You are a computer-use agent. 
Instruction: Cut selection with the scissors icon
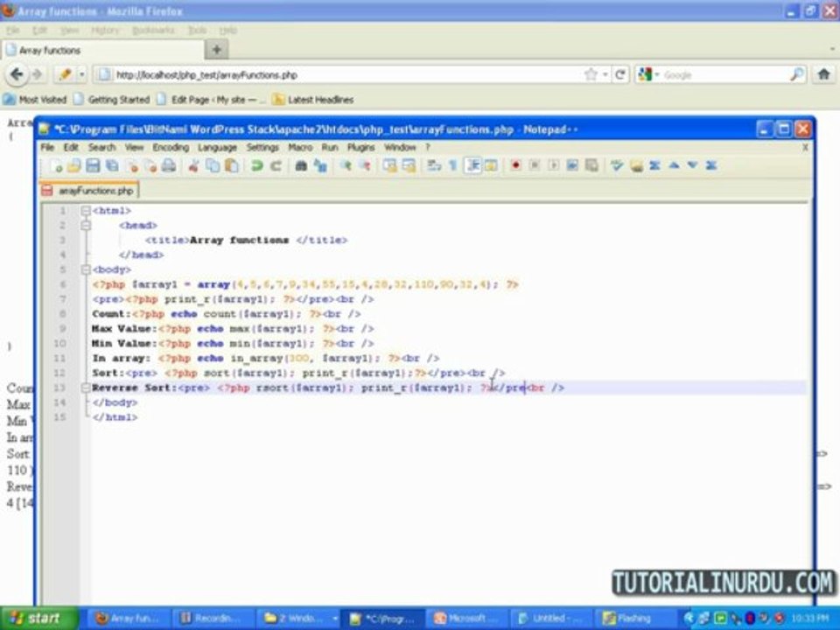pos(193,166)
